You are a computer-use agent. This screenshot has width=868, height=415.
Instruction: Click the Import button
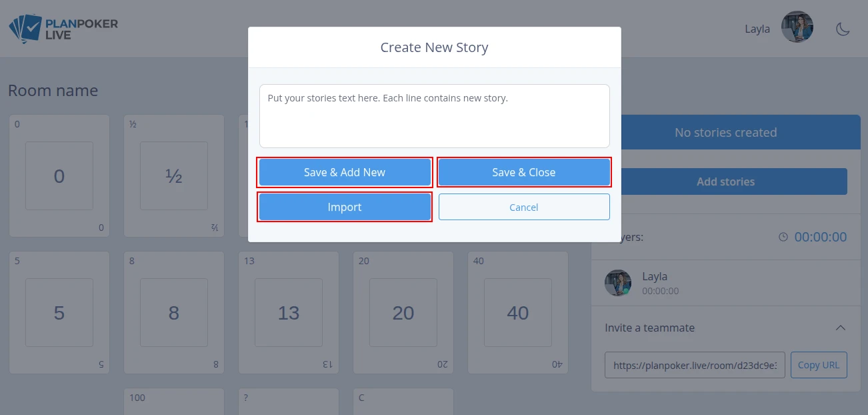345,207
